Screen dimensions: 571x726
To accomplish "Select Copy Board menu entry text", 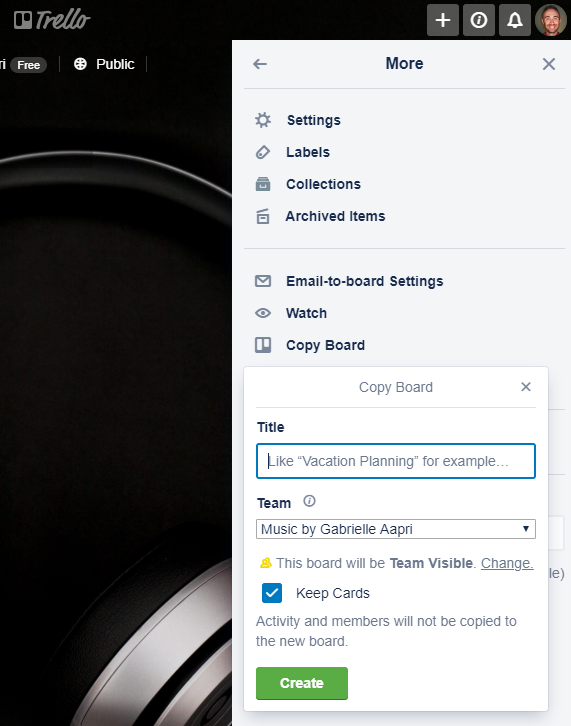I will click(x=325, y=345).
